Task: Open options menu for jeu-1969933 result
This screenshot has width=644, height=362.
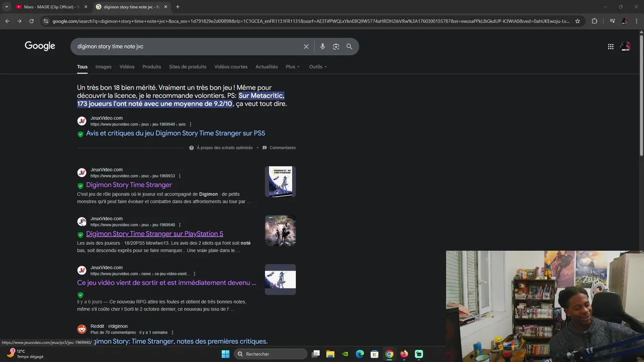Action: pyautogui.click(x=180, y=176)
